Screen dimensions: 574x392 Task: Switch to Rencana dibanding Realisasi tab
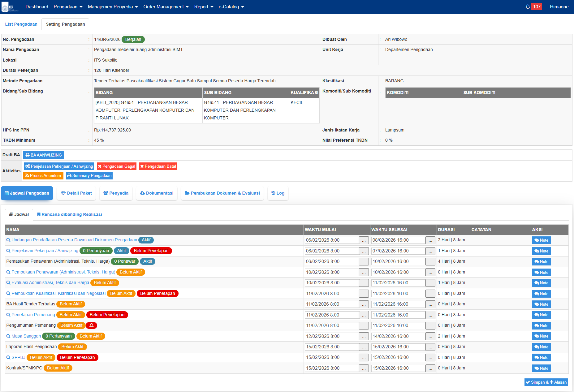(x=69, y=215)
